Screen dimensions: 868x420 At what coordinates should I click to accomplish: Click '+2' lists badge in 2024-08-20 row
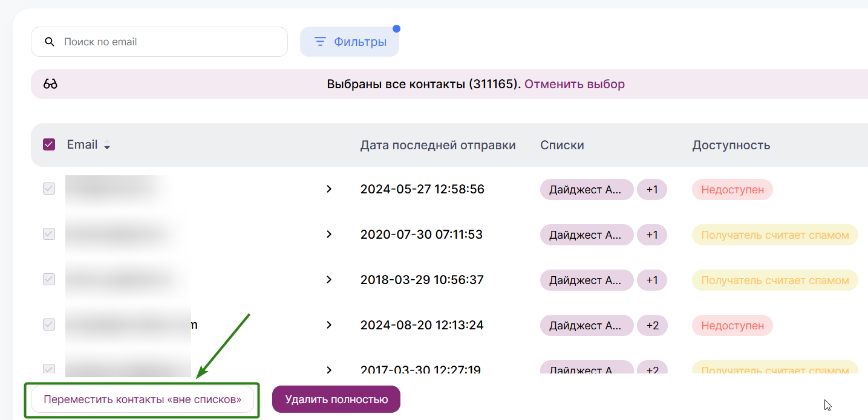(x=652, y=326)
